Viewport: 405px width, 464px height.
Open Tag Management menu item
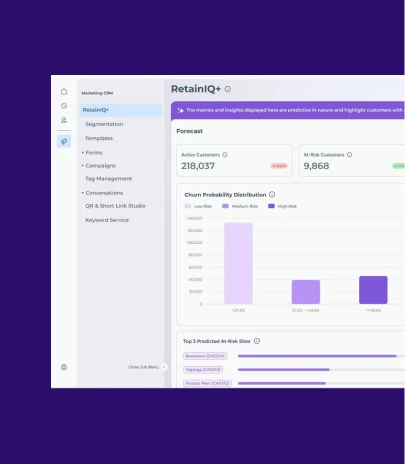click(108, 179)
